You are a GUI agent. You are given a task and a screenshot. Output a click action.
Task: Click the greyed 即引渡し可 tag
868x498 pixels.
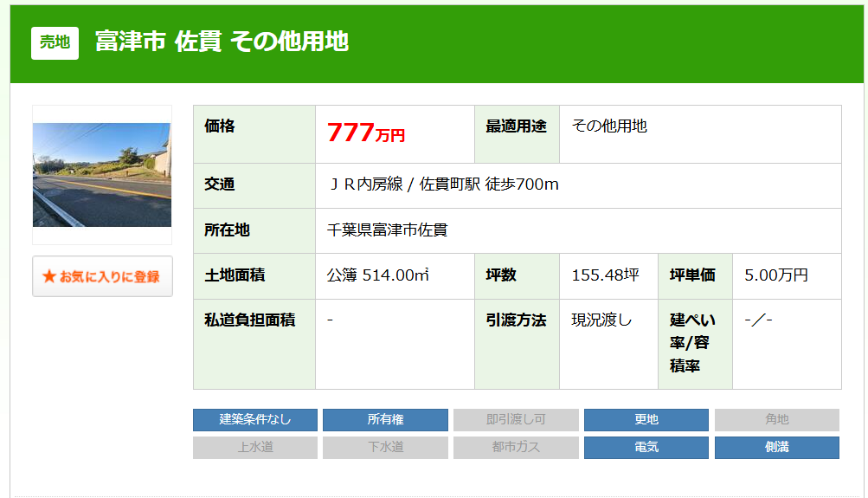click(516, 420)
